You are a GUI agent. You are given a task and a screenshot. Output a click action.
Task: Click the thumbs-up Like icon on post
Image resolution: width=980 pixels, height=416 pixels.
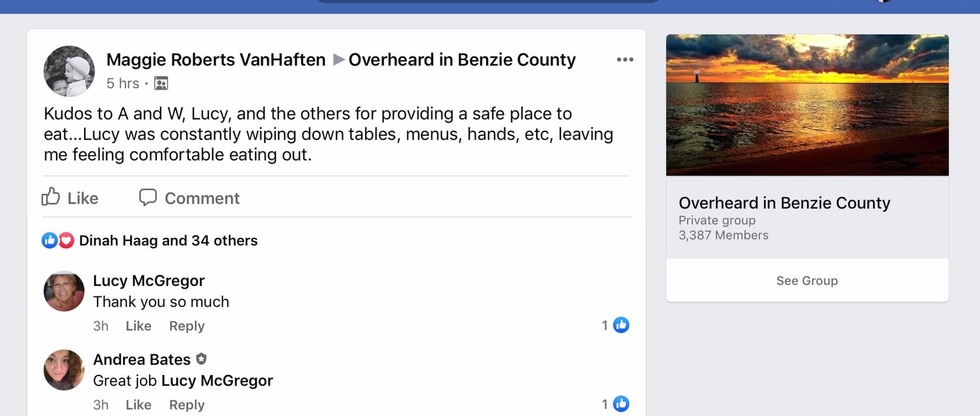tap(51, 197)
